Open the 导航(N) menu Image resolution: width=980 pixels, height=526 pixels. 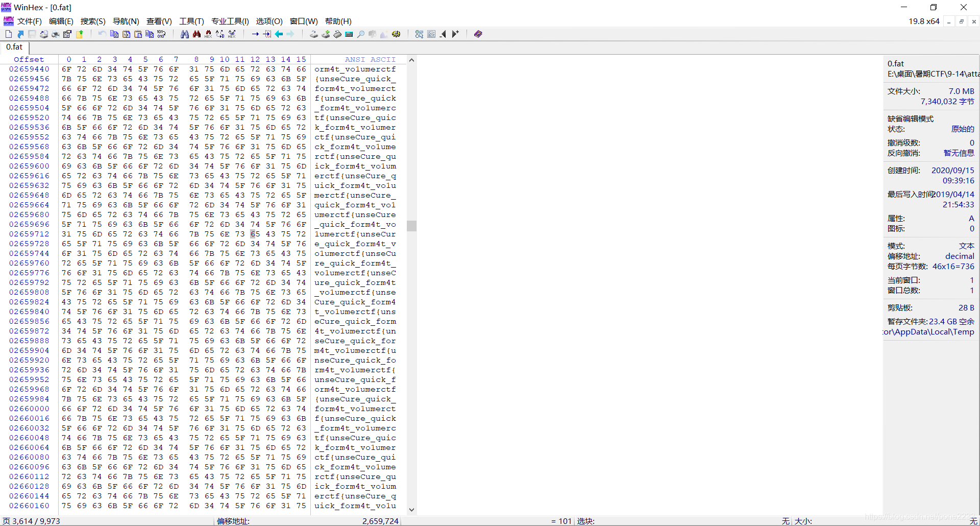tap(126, 21)
